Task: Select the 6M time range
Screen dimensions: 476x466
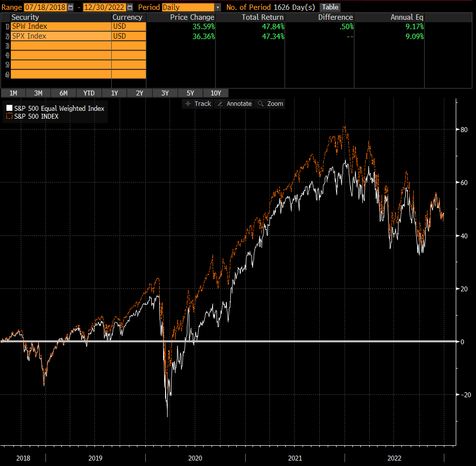Action: [x=63, y=93]
